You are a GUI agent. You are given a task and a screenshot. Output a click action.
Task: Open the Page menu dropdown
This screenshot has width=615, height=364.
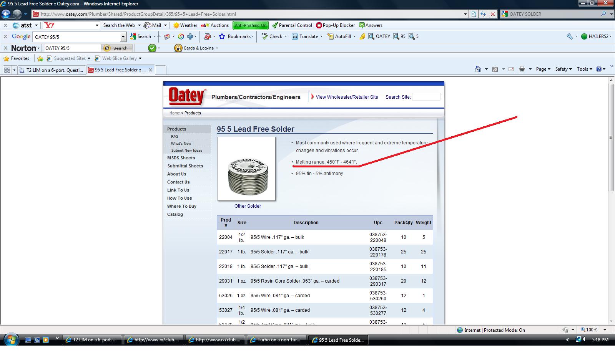543,69
